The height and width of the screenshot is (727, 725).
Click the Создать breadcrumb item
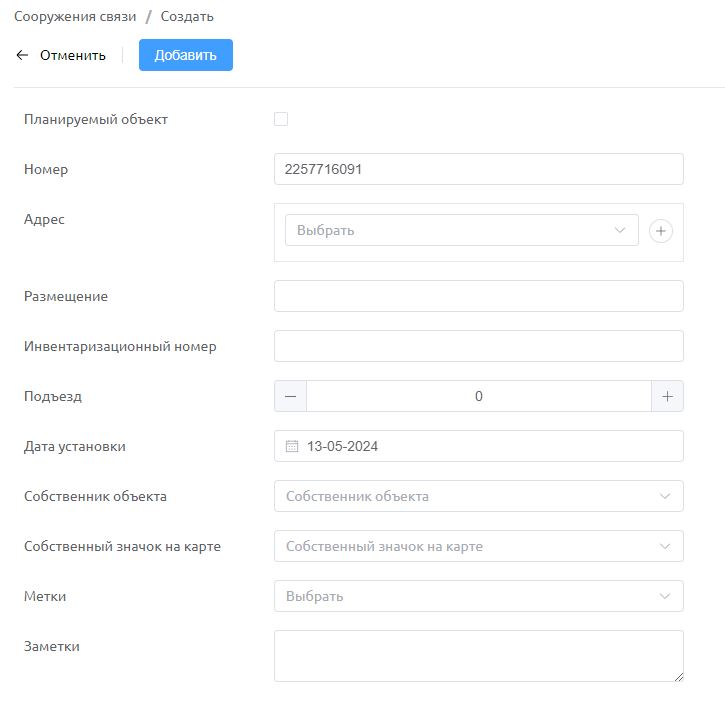point(187,16)
